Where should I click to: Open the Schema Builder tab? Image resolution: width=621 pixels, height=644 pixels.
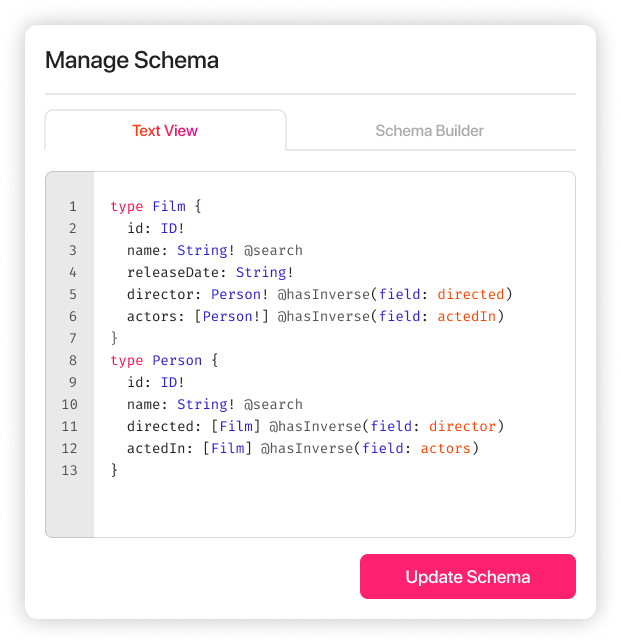coord(429,131)
